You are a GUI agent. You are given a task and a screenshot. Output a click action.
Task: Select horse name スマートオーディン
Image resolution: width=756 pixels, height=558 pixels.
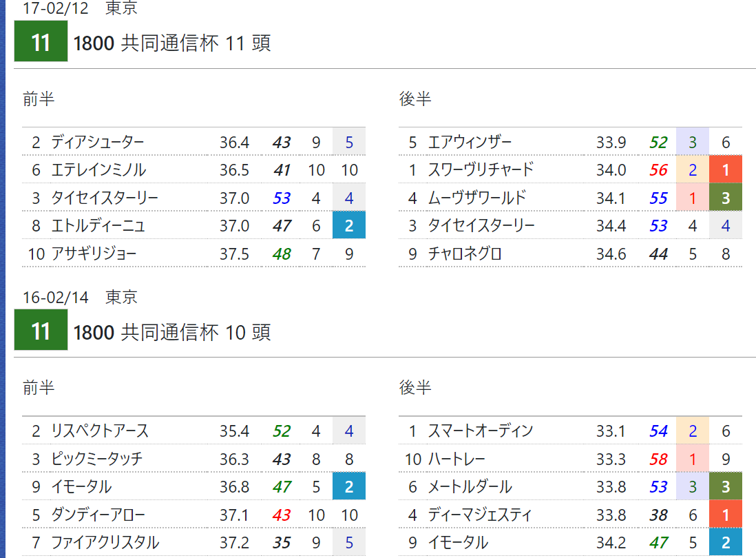(480, 431)
